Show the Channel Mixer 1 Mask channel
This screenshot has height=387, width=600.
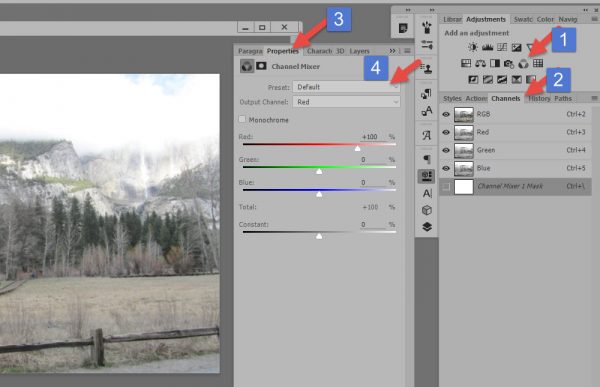pos(446,187)
